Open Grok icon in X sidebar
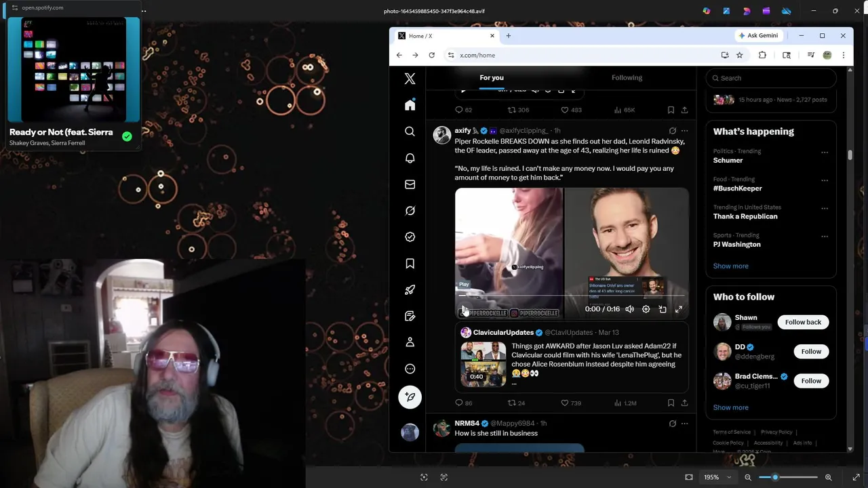The image size is (868, 488). coord(410,211)
